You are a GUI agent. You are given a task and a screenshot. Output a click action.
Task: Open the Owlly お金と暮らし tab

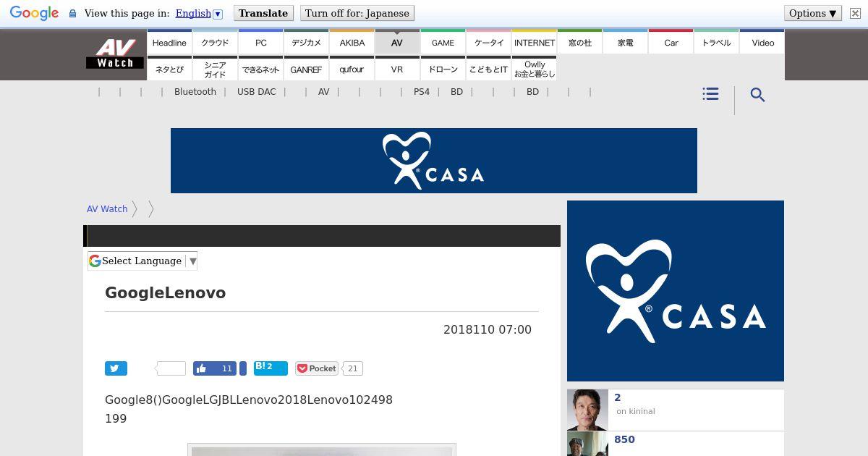(x=534, y=69)
